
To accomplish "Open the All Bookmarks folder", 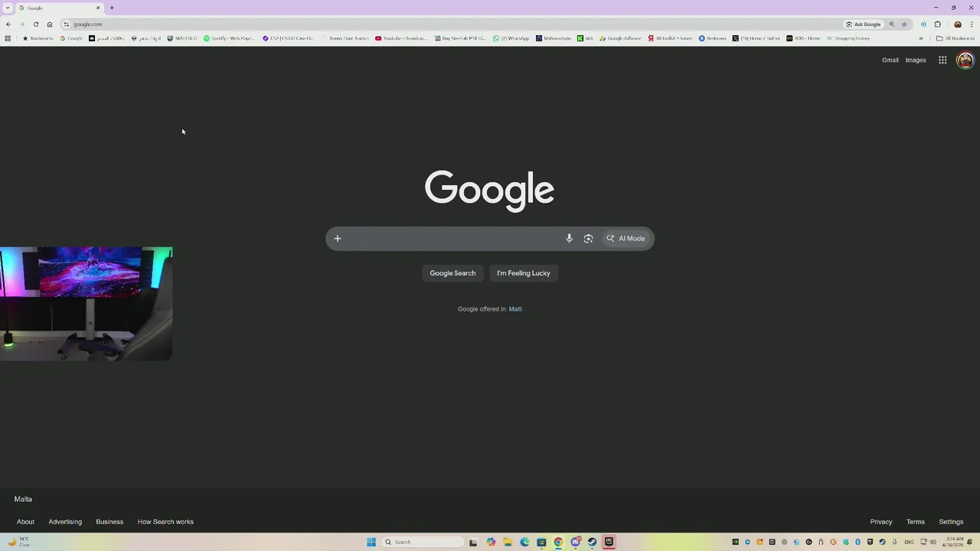I will (955, 38).
